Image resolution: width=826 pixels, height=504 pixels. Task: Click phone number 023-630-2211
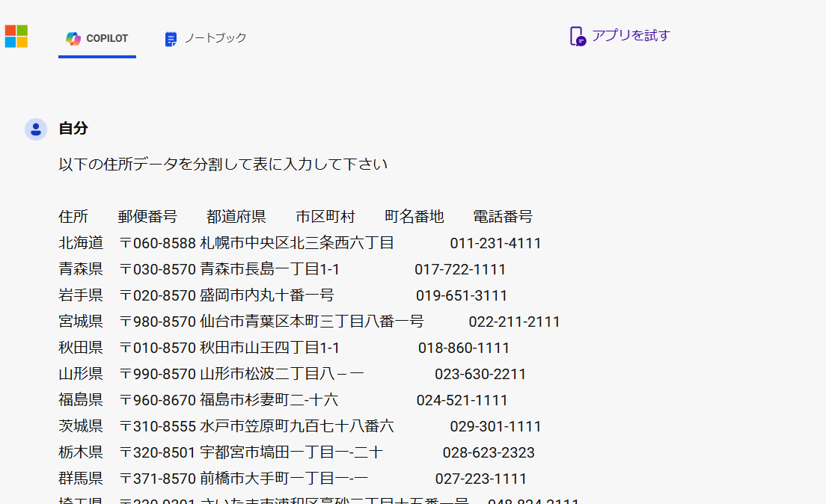pyautogui.click(x=480, y=375)
